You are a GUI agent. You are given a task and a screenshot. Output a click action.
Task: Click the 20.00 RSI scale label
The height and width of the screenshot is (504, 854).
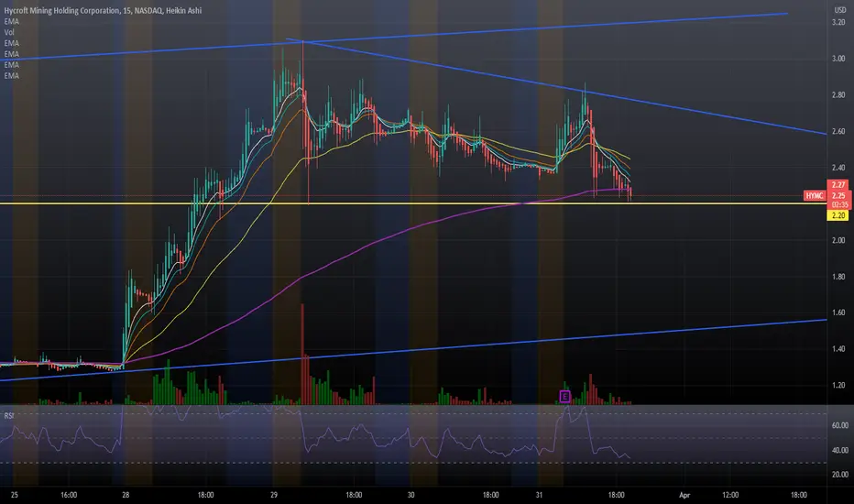(x=840, y=475)
